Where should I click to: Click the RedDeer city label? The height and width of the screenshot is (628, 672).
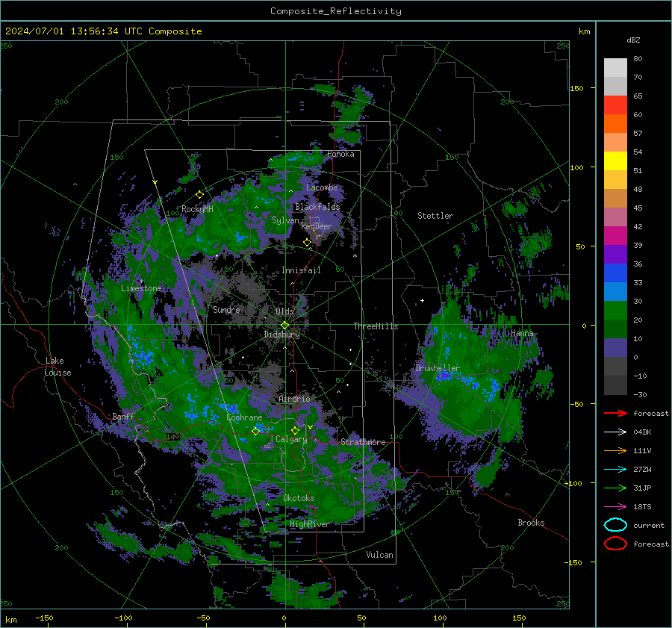tap(317, 226)
